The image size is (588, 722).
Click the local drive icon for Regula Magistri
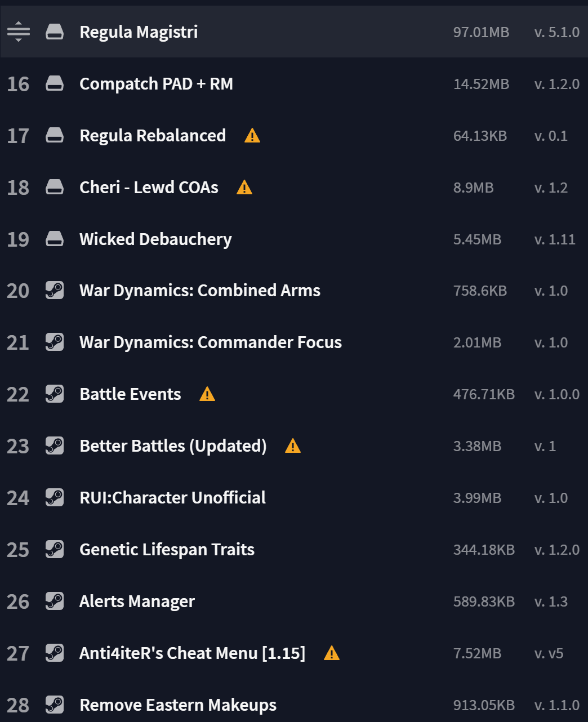click(x=55, y=32)
